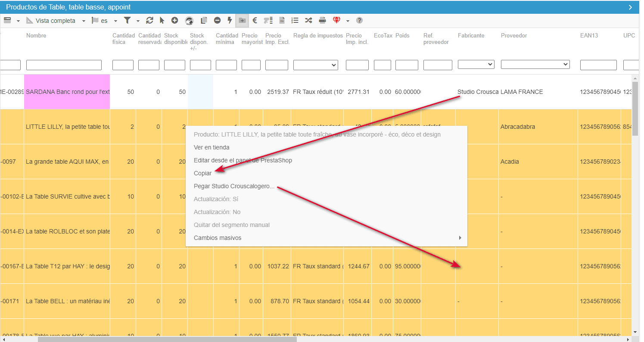
Task: Click the printer icon in the toolbar
Action: pyautogui.click(x=322, y=20)
